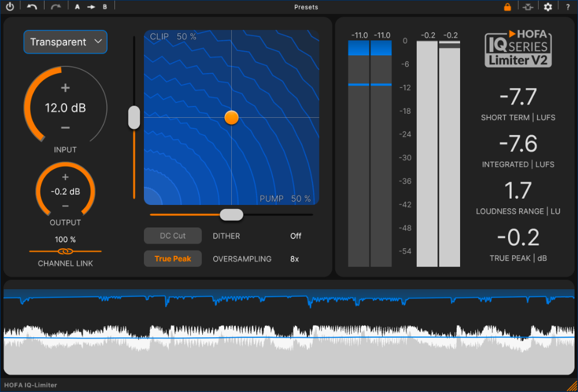
Task: Select the A preset slot
Action: (x=77, y=6)
